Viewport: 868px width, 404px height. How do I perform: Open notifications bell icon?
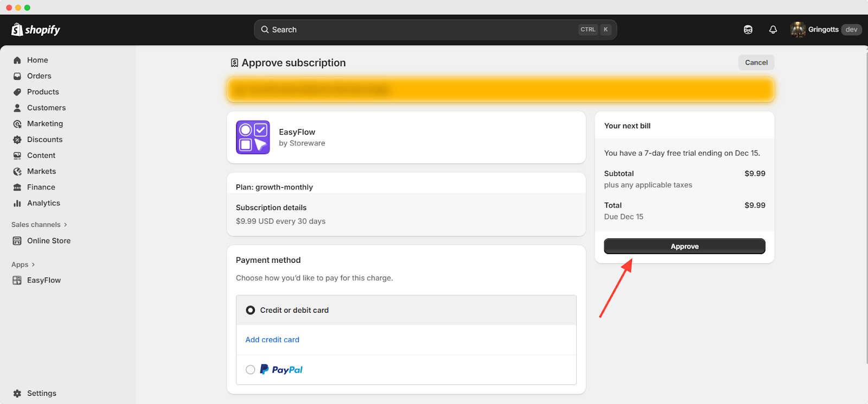[x=773, y=30]
